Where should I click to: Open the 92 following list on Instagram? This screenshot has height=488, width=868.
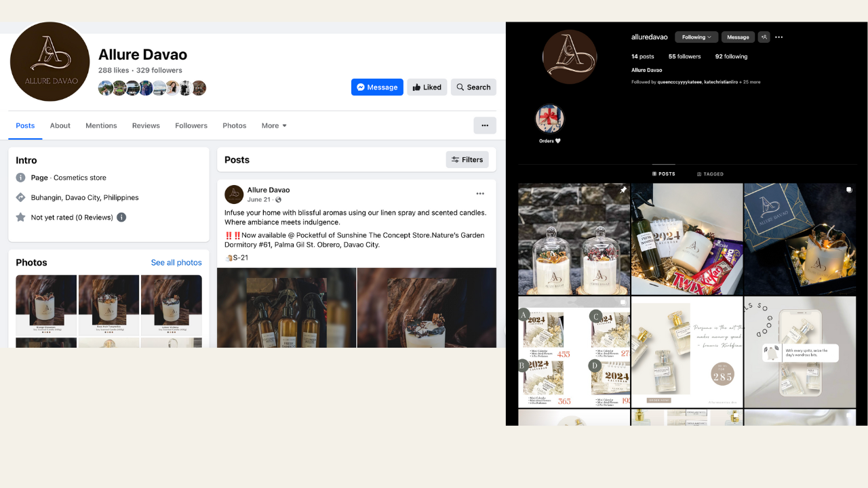[x=731, y=57]
